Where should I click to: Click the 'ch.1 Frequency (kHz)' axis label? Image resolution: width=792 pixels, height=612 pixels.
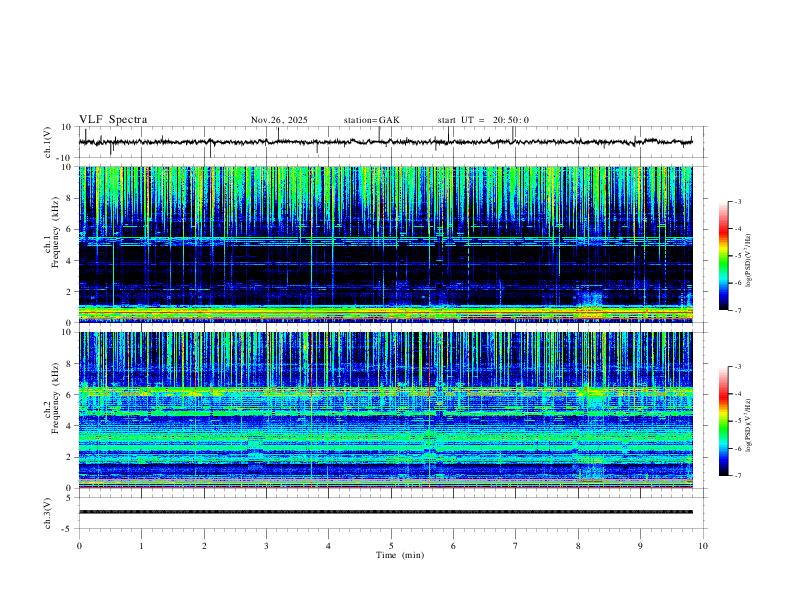pyautogui.click(x=52, y=232)
